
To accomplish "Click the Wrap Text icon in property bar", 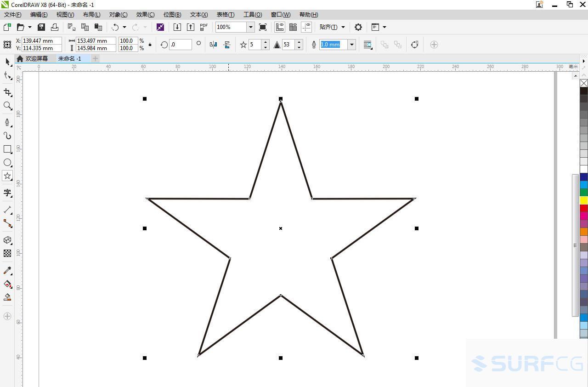I will pyautogui.click(x=368, y=45).
